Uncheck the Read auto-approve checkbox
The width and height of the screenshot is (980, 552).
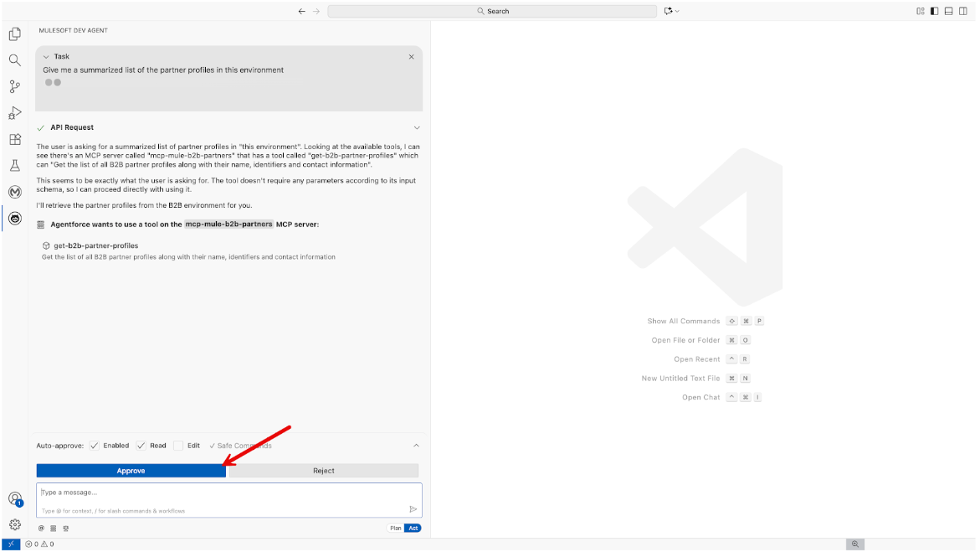[x=141, y=446]
